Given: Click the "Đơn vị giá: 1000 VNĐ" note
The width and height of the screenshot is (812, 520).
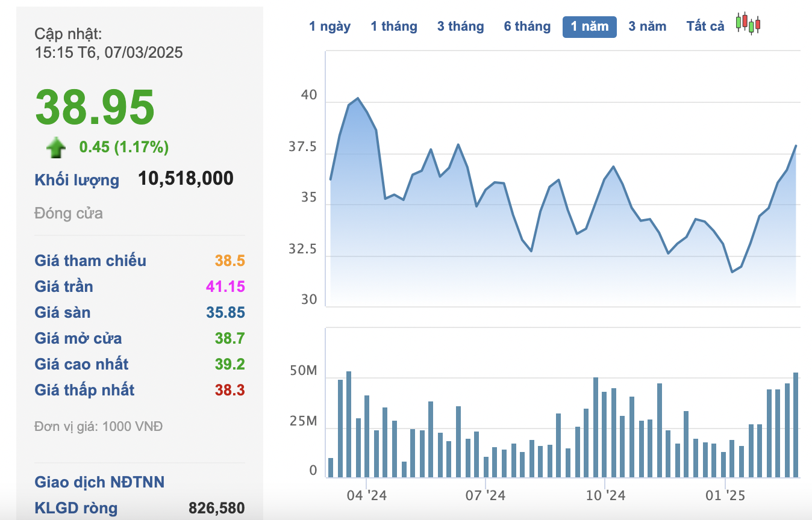Looking at the screenshot, I should [99, 427].
